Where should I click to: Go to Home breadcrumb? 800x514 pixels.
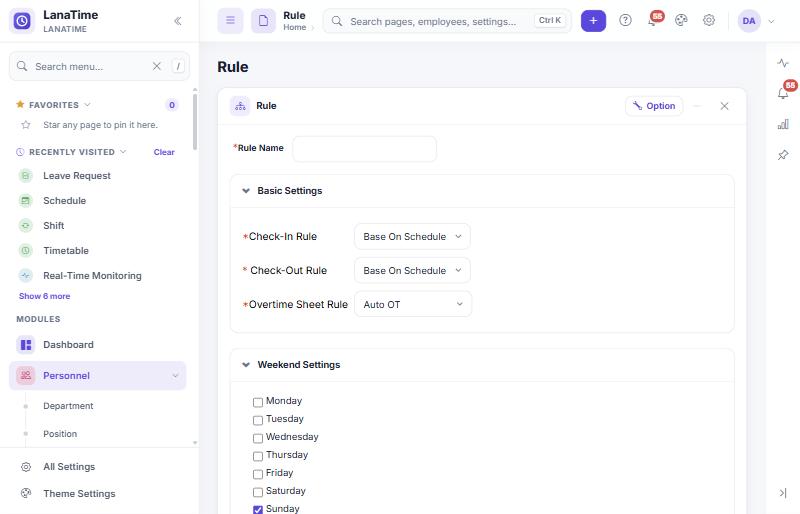[x=294, y=28]
